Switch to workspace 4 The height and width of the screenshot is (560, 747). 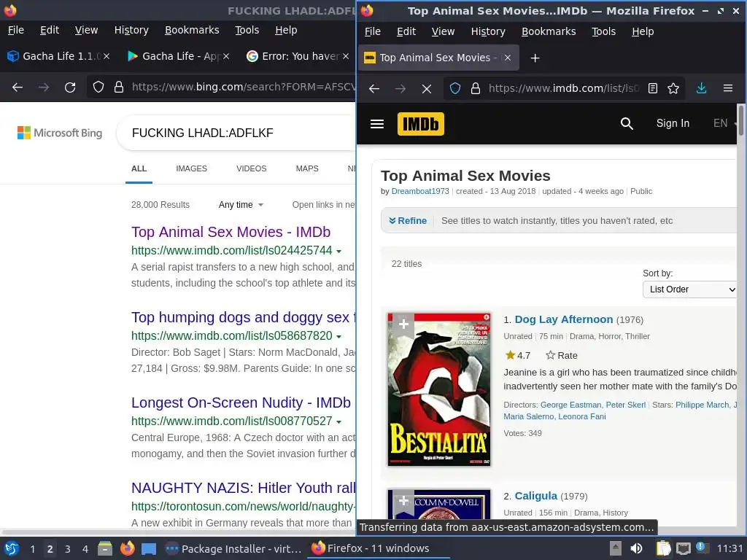point(85,549)
